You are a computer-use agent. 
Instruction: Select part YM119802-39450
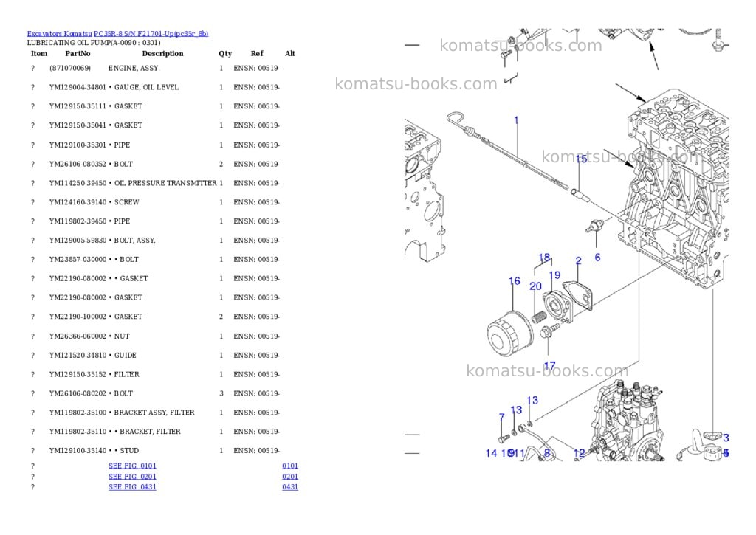point(78,221)
